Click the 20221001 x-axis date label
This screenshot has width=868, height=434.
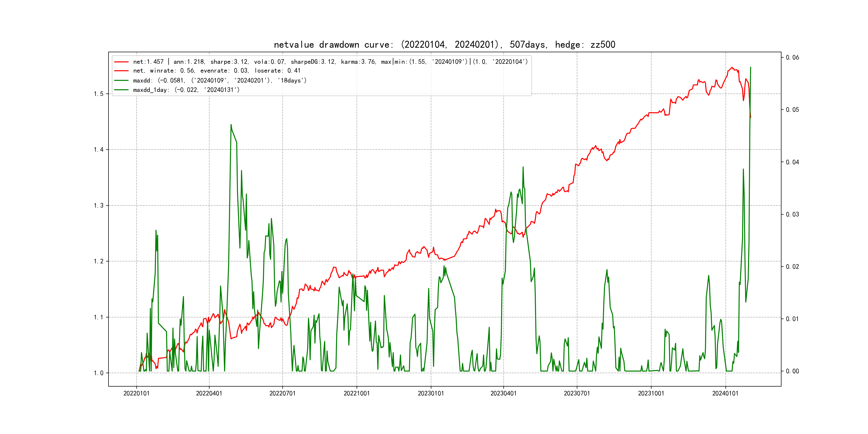[x=357, y=393]
